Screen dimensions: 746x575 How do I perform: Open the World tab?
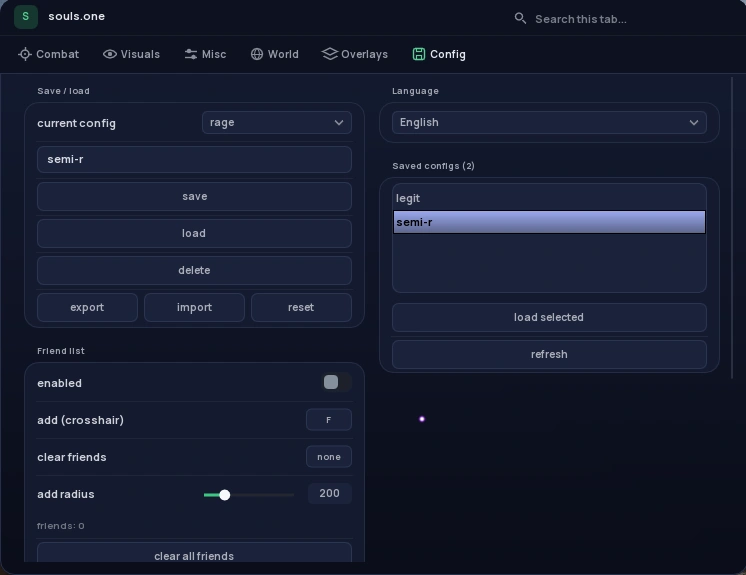275,54
